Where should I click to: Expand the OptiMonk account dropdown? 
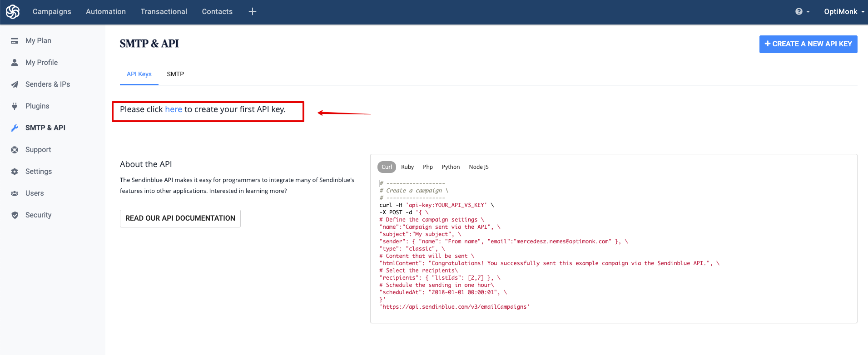click(844, 12)
